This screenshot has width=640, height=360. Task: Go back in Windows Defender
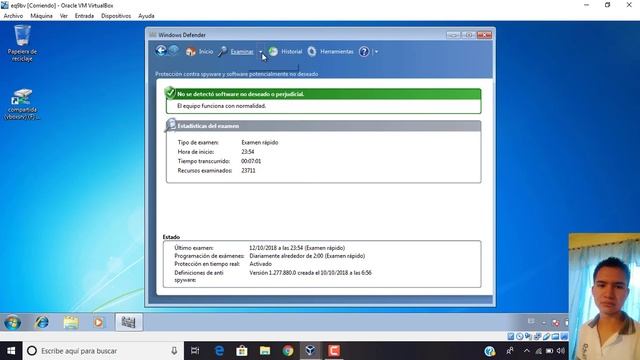[x=161, y=51]
